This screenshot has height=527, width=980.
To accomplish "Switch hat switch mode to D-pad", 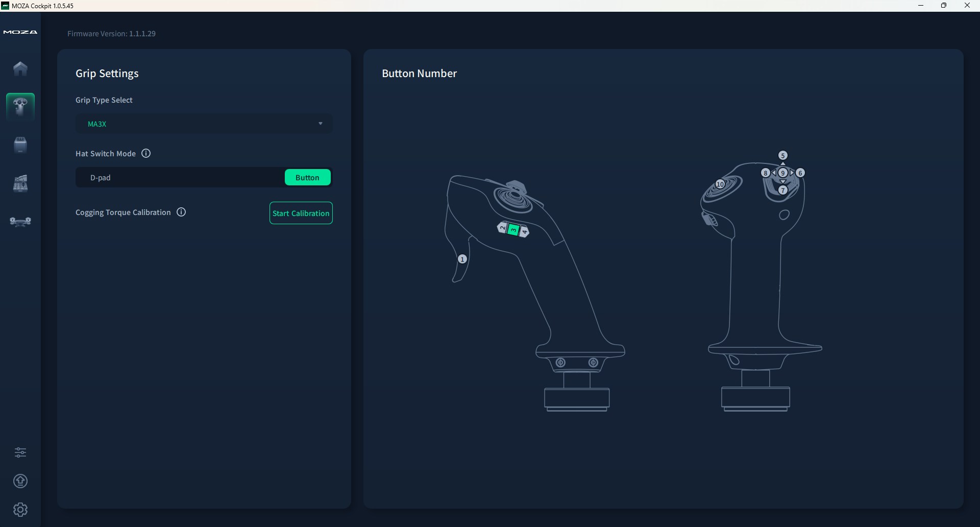I will (x=101, y=178).
